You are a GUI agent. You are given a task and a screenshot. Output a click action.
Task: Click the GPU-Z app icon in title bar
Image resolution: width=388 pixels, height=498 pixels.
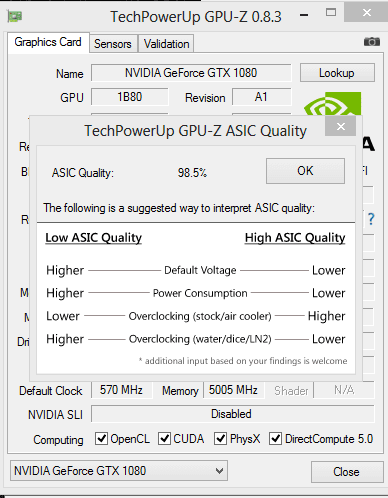pyautogui.click(x=15, y=16)
